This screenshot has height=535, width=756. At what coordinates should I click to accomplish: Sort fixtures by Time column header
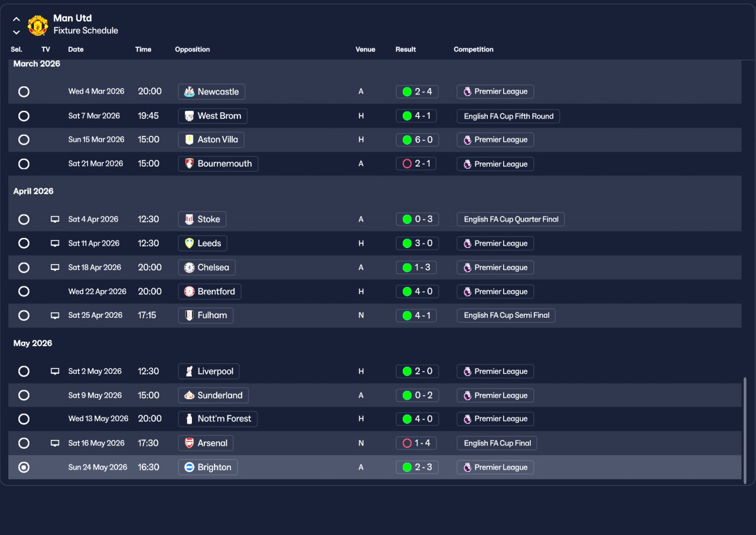144,50
